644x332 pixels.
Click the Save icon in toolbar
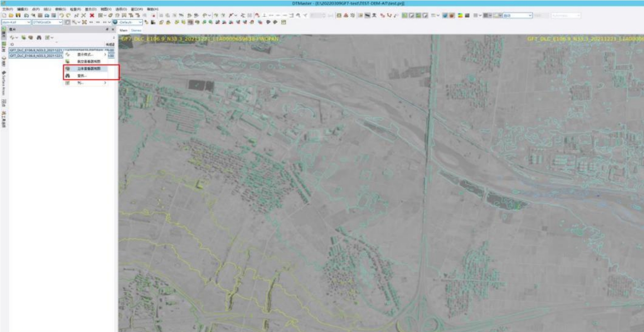click(18, 16)
